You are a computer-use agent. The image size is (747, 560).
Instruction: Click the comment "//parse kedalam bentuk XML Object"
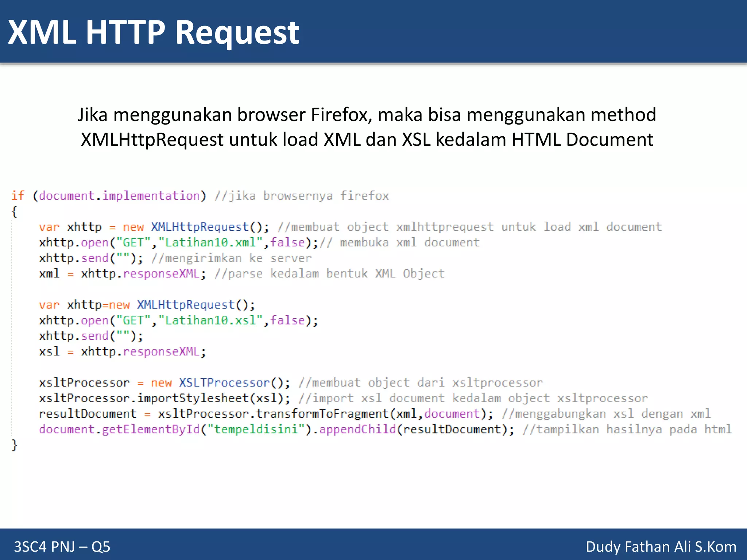[x=329, y=273]
